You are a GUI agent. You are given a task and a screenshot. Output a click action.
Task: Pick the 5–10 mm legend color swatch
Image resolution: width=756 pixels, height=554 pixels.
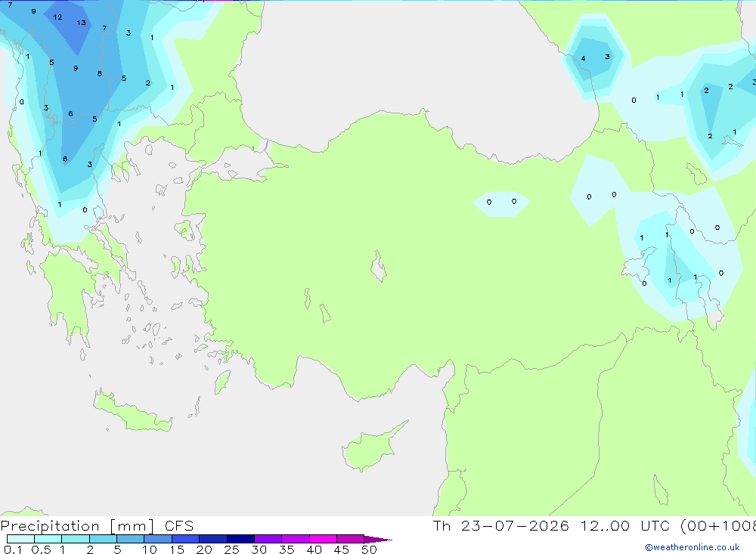pos(130,539)
